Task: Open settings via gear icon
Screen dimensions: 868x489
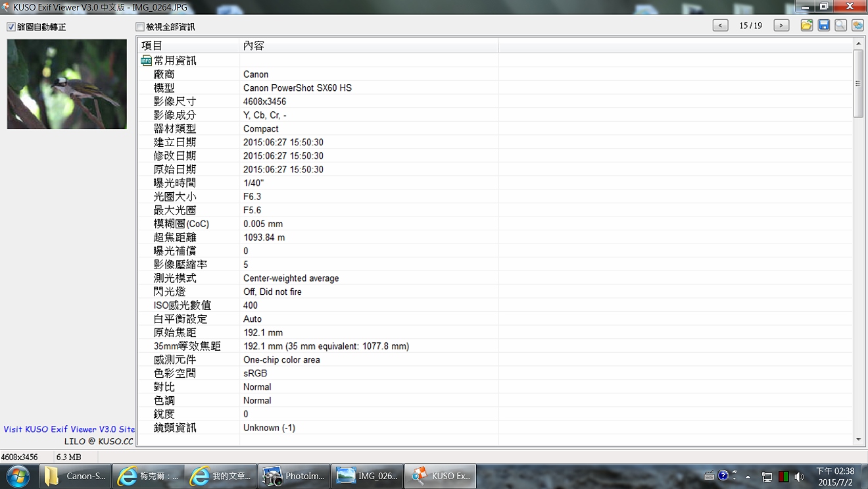Action: point(858,25)
